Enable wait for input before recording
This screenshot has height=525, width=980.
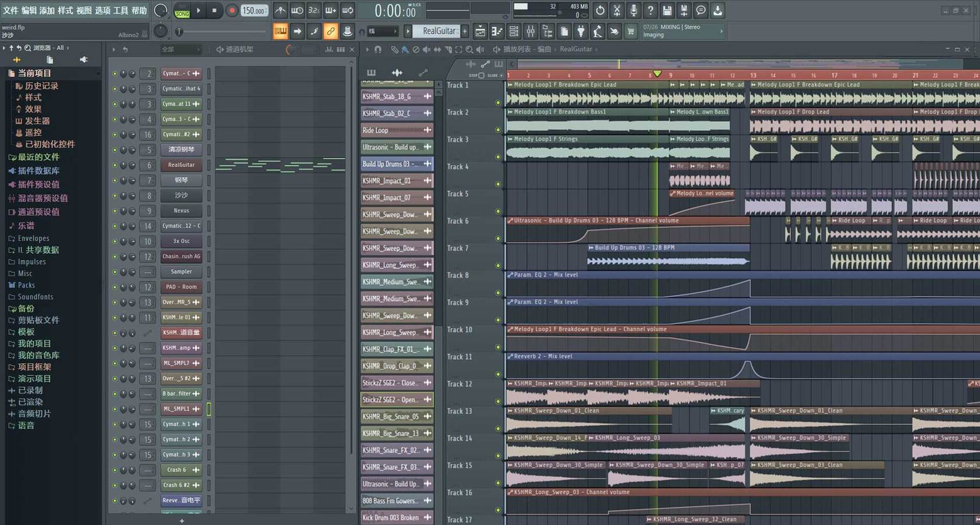(x=297, y=10)
